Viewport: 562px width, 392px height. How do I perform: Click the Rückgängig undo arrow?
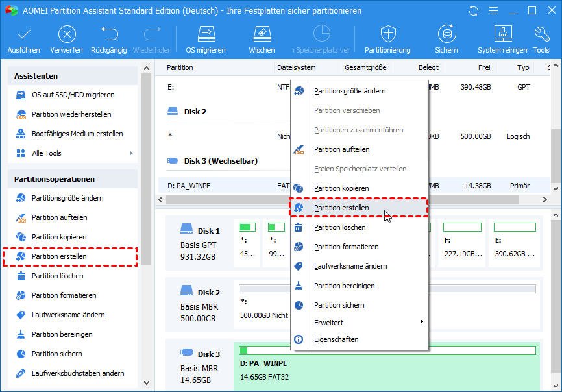pos(109,34)
